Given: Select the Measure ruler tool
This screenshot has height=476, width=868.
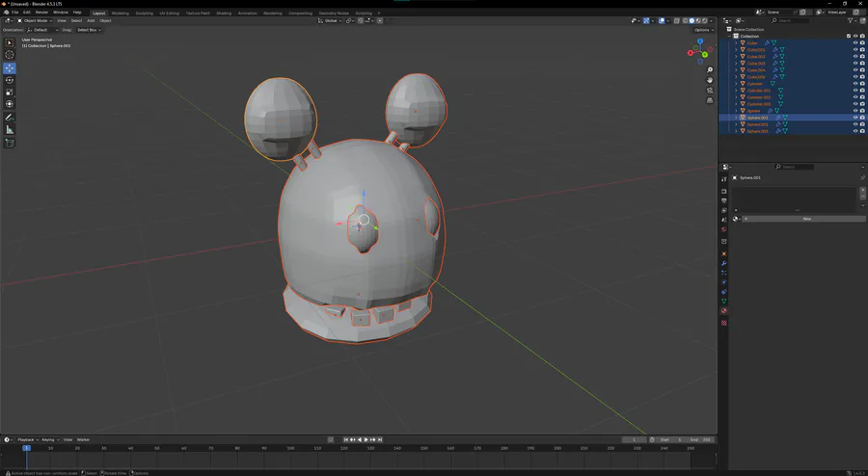Looking at the screenshot, I should 10,129.
